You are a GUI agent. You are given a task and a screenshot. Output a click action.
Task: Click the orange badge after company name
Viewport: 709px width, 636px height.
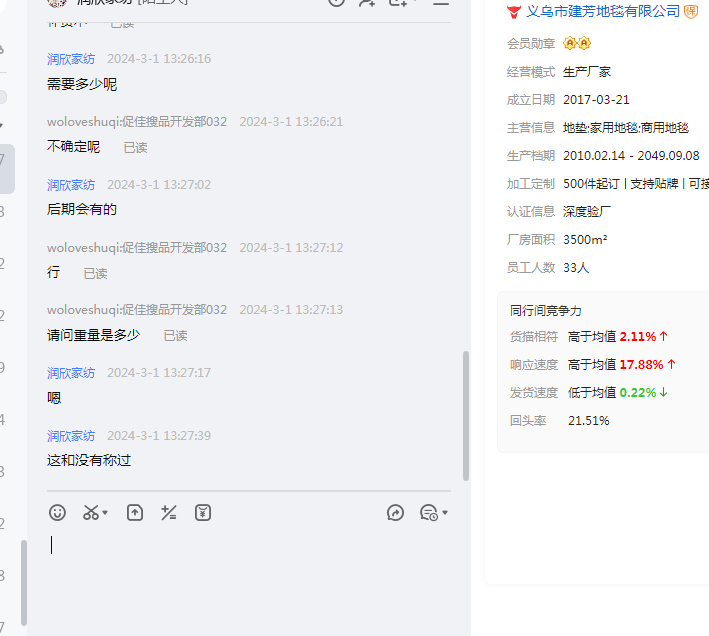pos(691,11)
